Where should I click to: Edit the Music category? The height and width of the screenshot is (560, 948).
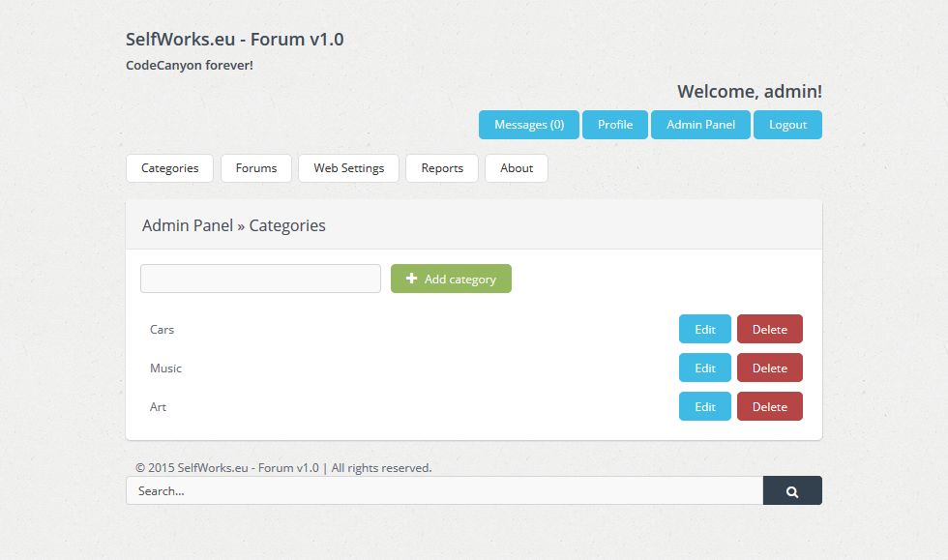(x=705, y=368)
